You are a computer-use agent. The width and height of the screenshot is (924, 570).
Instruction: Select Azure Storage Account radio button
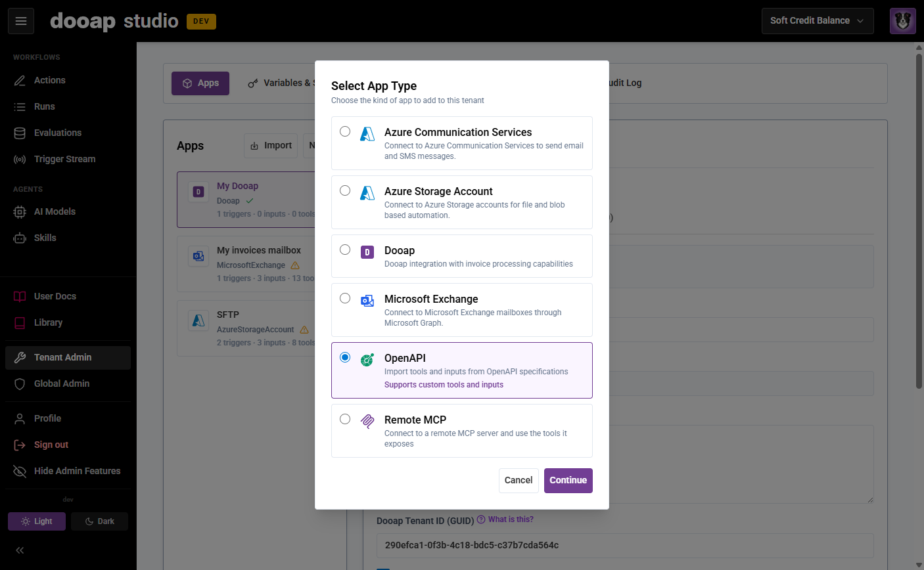(x=345, y=190)
